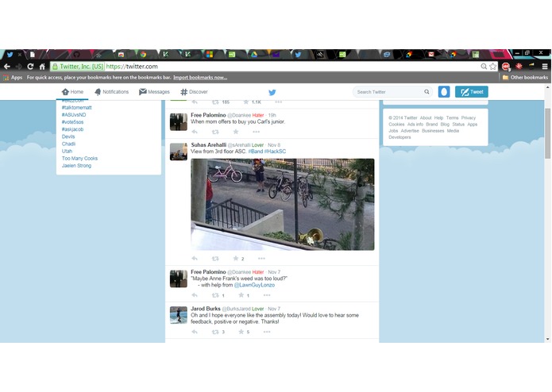Viewport: 552px width, 392px height.
Task: Click the Twitter, Inc. [US] security lock badge
Action: click(78, 67)
